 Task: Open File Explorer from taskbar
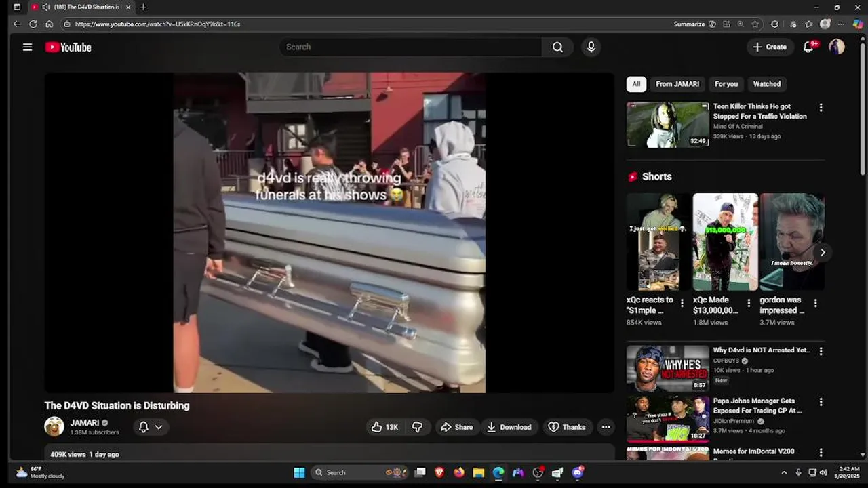click(479, 472)
